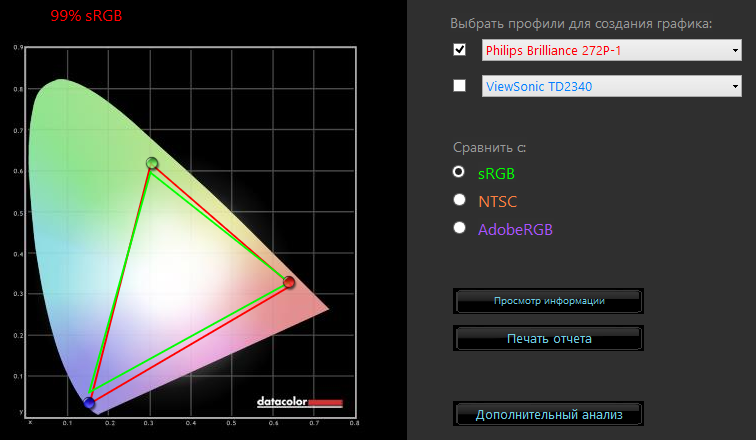The width and height of the screenshot is (756, 440).
Task: Click the red primary marker on the gamut chart
Action: [x=289, y=283]
